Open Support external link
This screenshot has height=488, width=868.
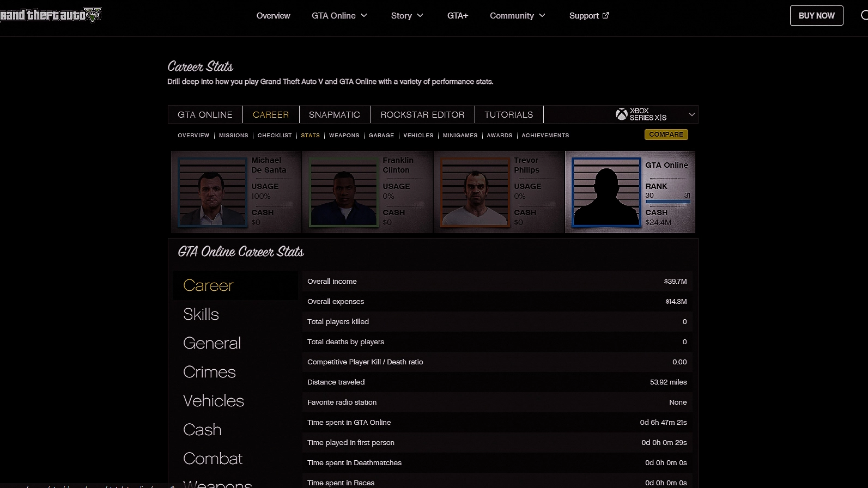(x=588, y=16)
